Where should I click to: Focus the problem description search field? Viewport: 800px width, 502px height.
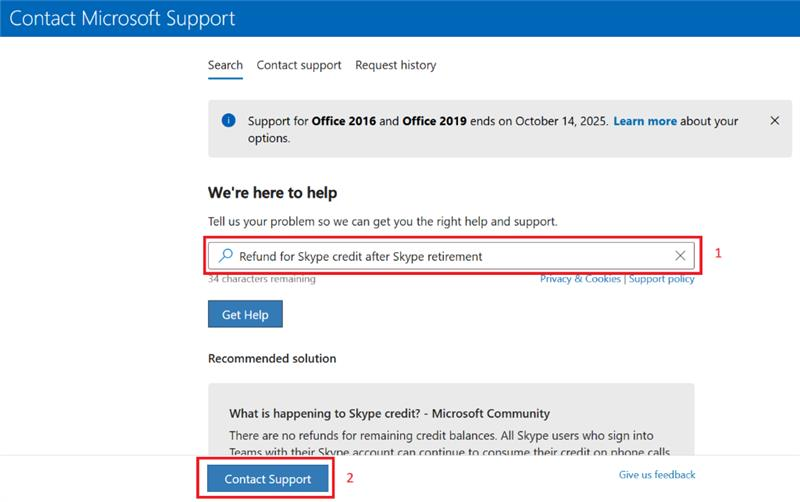pos(451,256)
